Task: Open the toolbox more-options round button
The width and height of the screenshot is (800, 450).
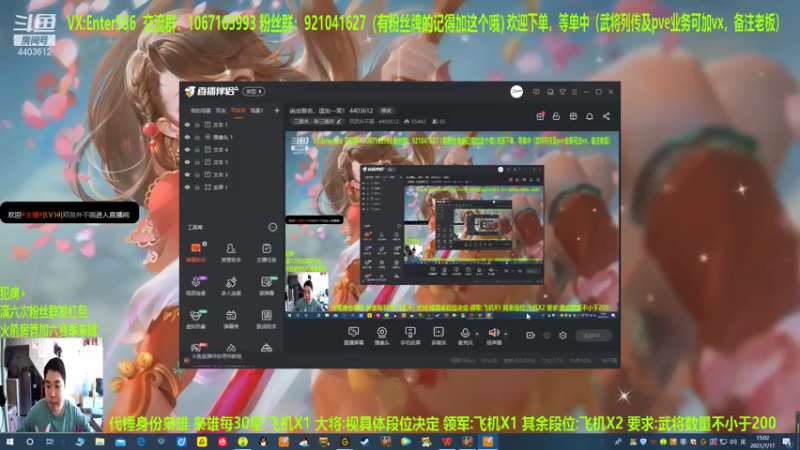Action: click(x=273, y=227)
